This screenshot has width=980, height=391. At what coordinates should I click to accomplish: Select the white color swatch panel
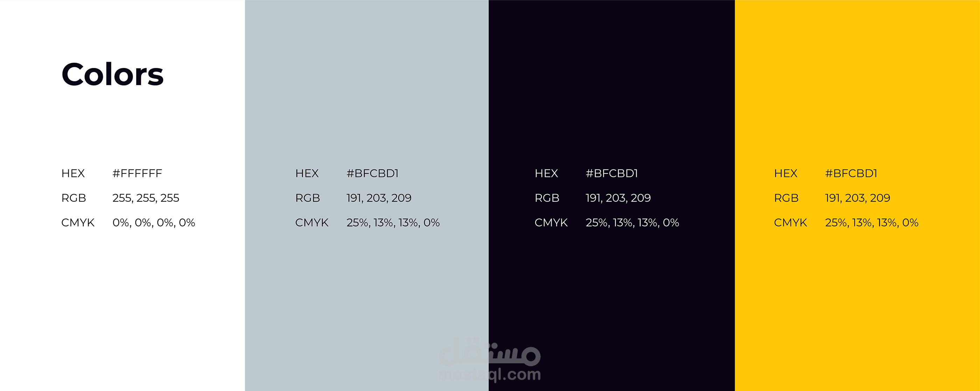122,195
